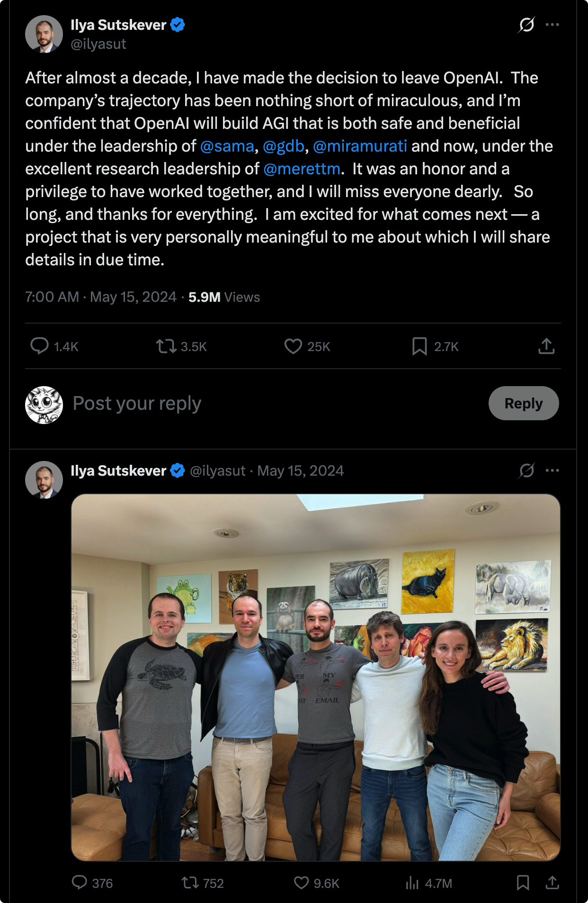Visit the @merettm profile mention
588x903 pixels.
pos(302,169)
